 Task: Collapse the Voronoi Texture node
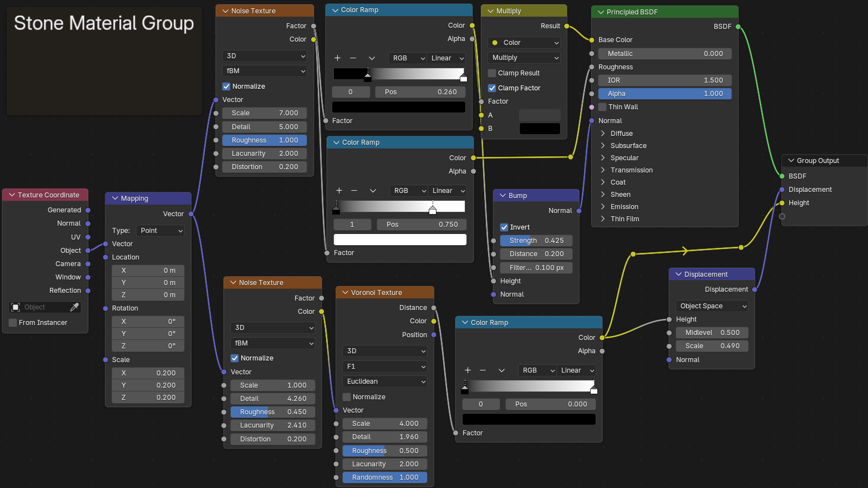coord(345,293)
